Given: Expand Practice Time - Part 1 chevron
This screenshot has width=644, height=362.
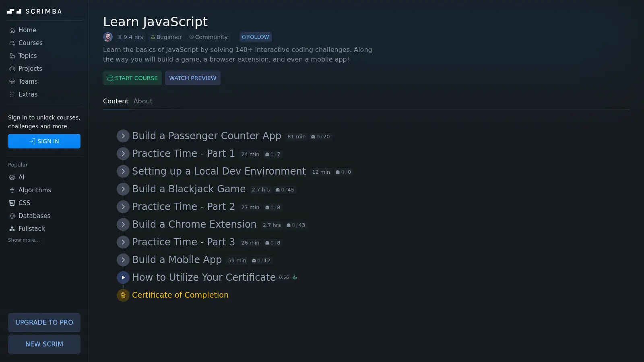Looking at the screenshot, I should 123,154.
